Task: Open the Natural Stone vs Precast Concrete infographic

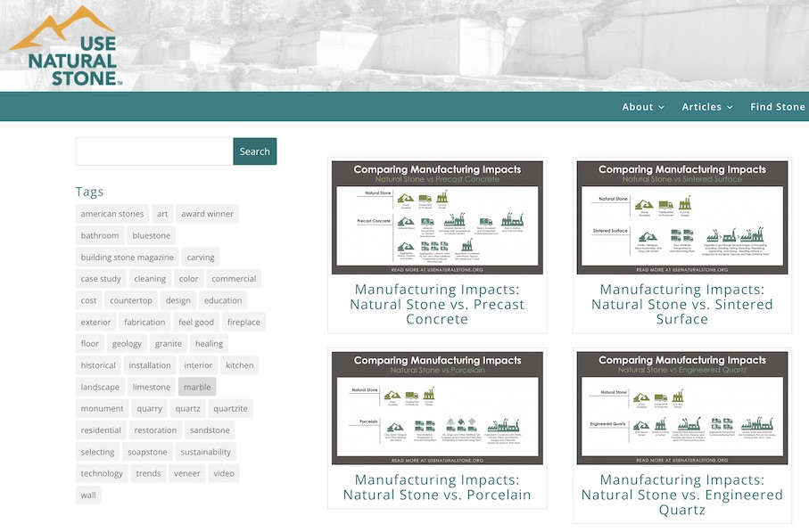Action: pos(437,217)
